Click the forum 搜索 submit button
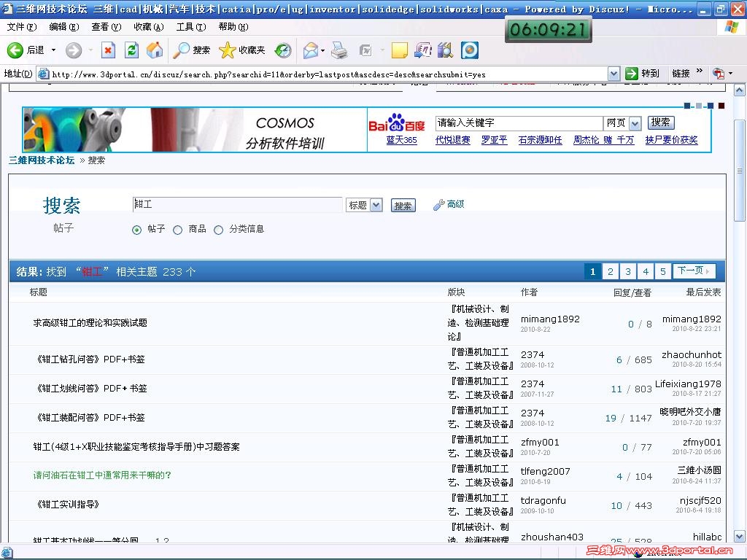 coord(403,205)
